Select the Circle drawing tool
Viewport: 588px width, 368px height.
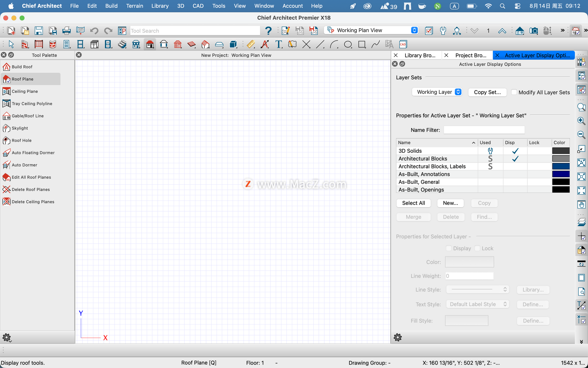(348, 44)
